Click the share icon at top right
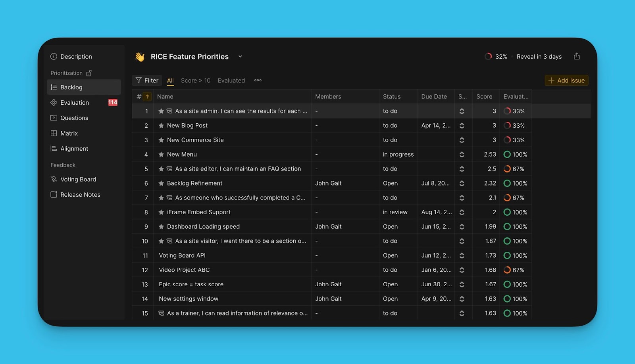This screenshot has width=635, height=364. [x=577, y=56]
